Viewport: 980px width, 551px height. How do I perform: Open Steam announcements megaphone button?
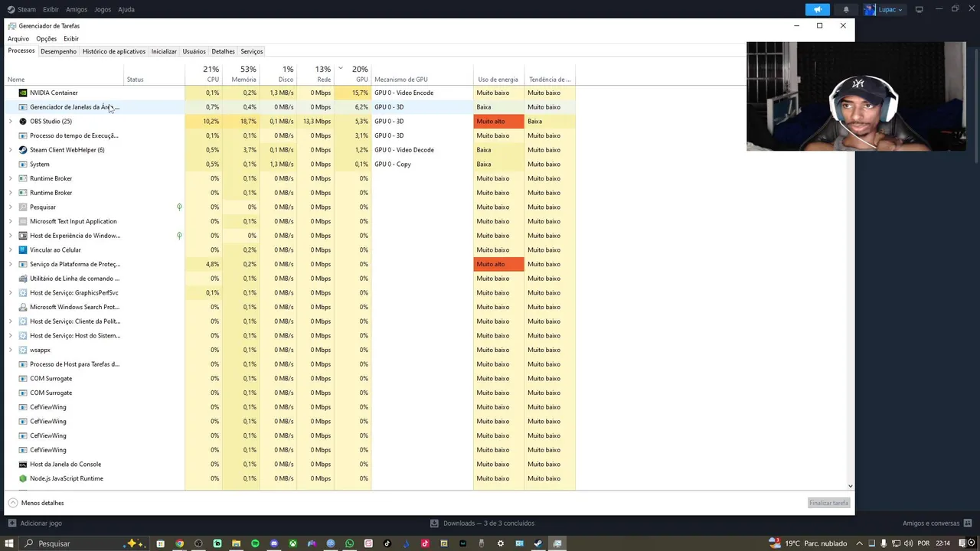point(818,9)
